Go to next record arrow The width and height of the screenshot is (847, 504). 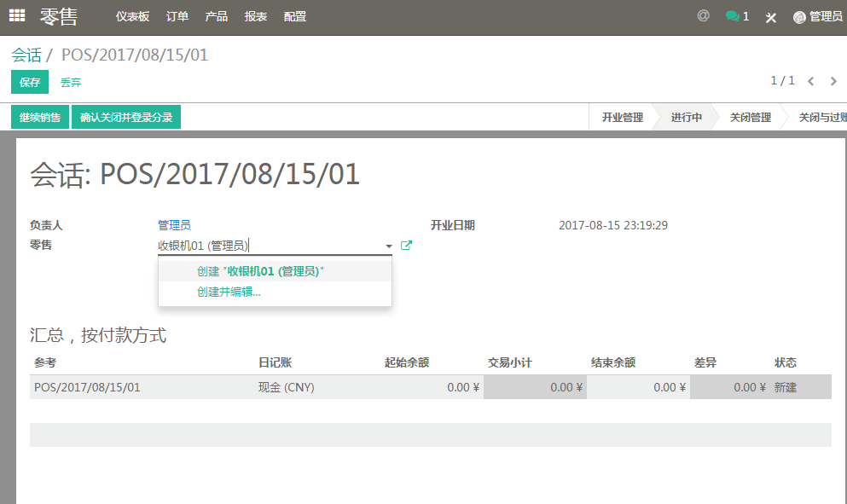pyautogui.click(x=833, y=81)
